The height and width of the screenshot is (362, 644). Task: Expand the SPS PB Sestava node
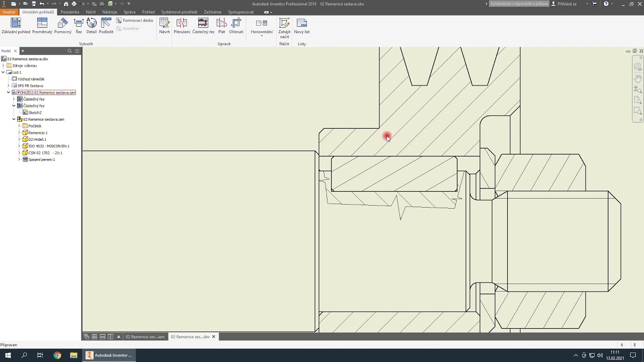[9, 85]
